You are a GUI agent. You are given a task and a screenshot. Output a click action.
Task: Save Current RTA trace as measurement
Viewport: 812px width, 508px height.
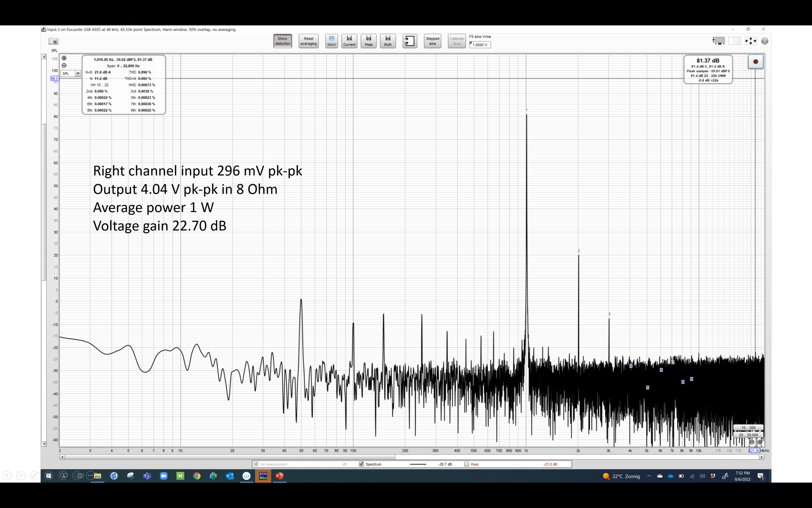[x=349, y=41]
